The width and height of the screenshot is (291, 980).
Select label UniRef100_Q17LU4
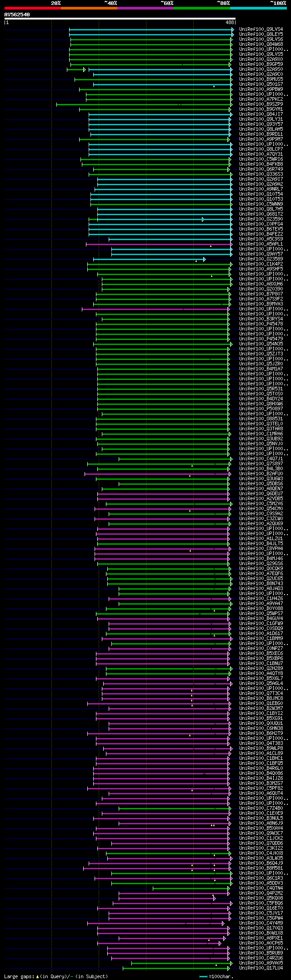(261, 968)
